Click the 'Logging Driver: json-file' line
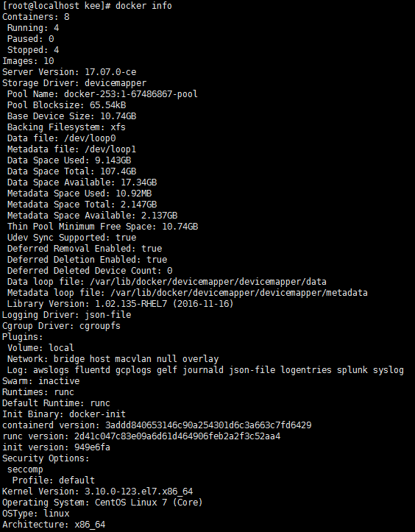This screenshot has height=532, width=415. pyautogui.click(x=66, y=315)
